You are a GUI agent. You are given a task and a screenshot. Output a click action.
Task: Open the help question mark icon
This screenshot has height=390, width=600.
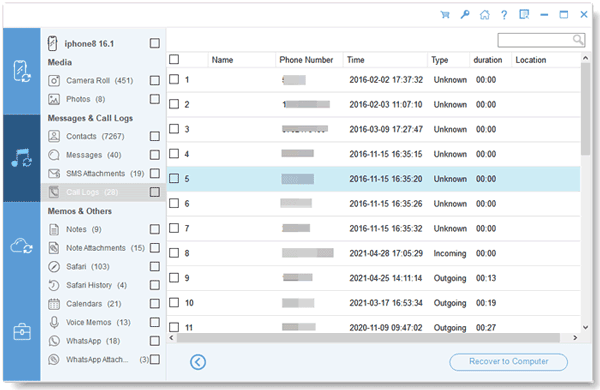(x=504, y=15)
